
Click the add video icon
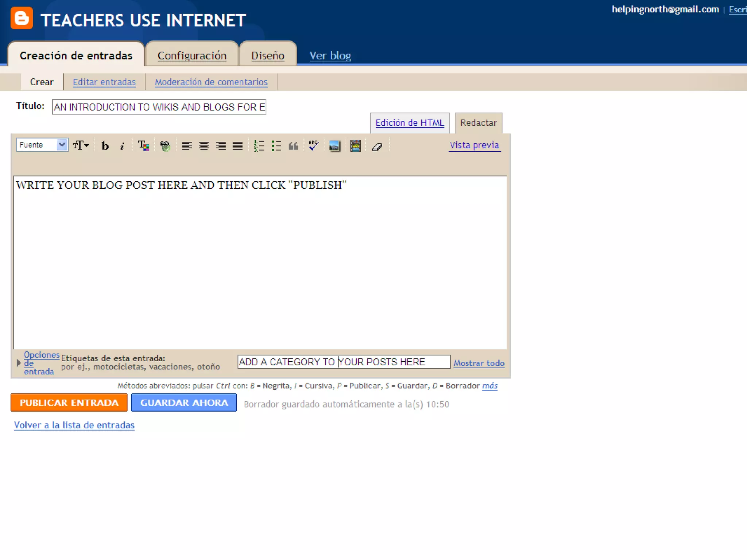(355, 146)
